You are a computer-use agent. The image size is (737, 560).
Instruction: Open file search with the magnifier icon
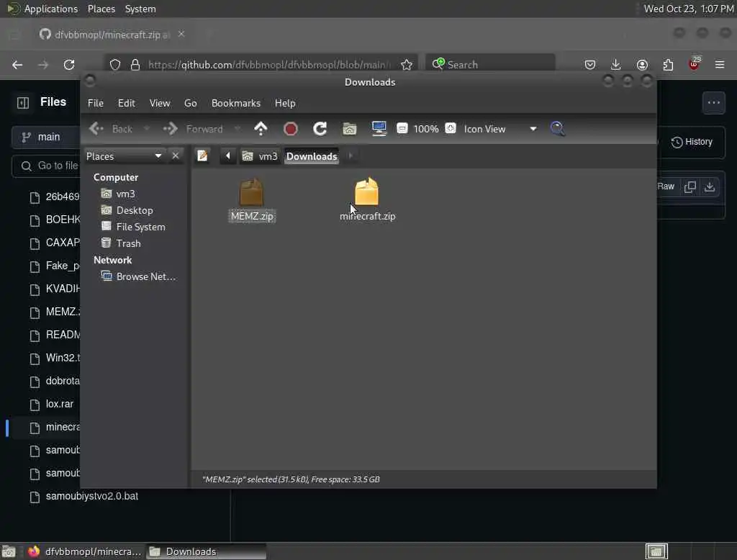[x=558, y=128]
